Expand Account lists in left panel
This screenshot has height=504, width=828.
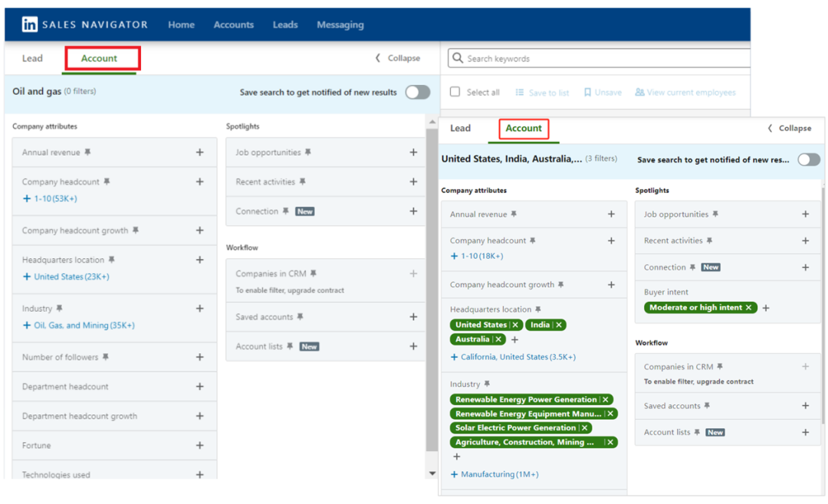click(x=413, y=346)
